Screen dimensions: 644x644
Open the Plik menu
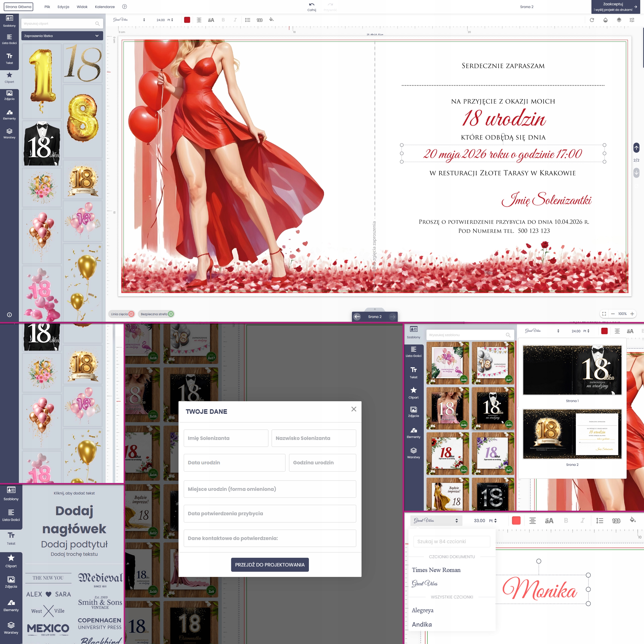point(47,7)
